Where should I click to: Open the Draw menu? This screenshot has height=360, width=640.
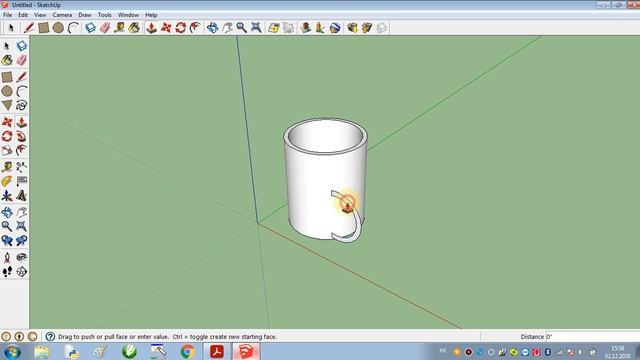[x=85, y=15]
